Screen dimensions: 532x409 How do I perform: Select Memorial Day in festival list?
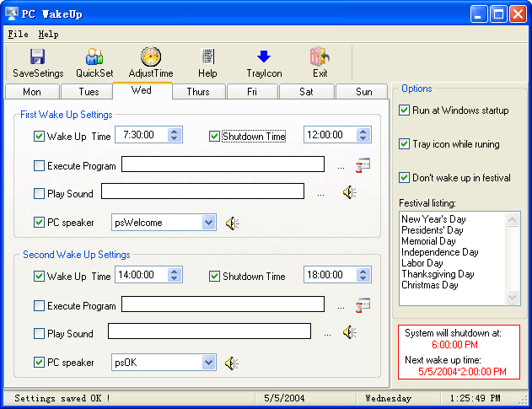428,241
